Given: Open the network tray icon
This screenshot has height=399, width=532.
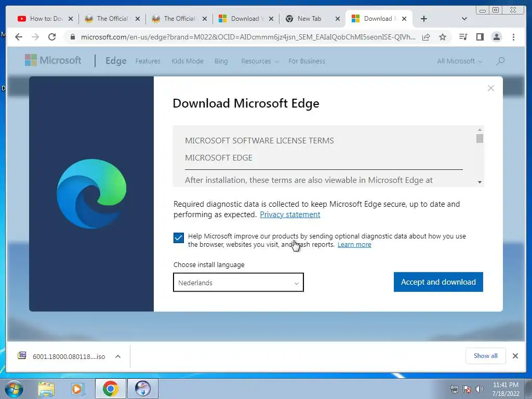Looking at the screenshot, I should coord(454,389).
